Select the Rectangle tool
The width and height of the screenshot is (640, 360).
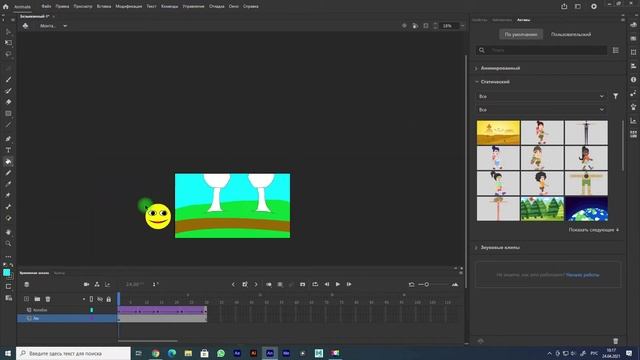coord(8,113)
